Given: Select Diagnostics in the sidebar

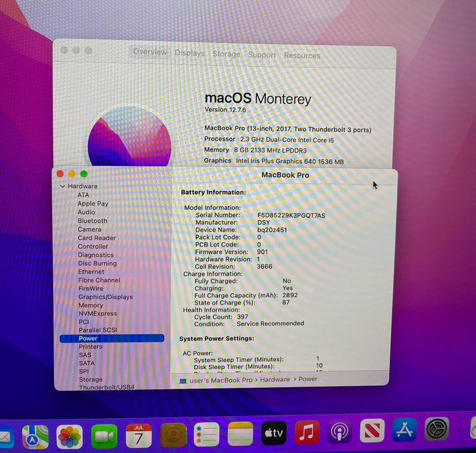Looking at the screenshot, I should click(x=96, y=254).
